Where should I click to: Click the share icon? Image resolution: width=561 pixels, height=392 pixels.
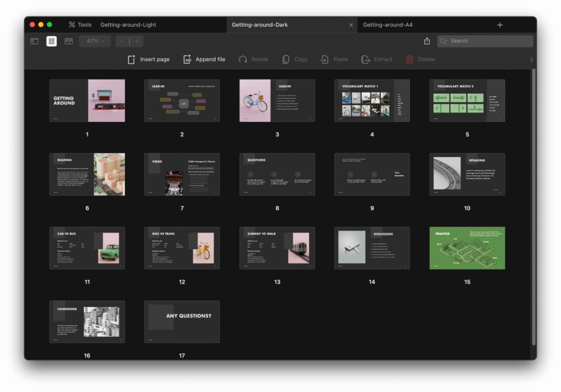tap(427, 41)
